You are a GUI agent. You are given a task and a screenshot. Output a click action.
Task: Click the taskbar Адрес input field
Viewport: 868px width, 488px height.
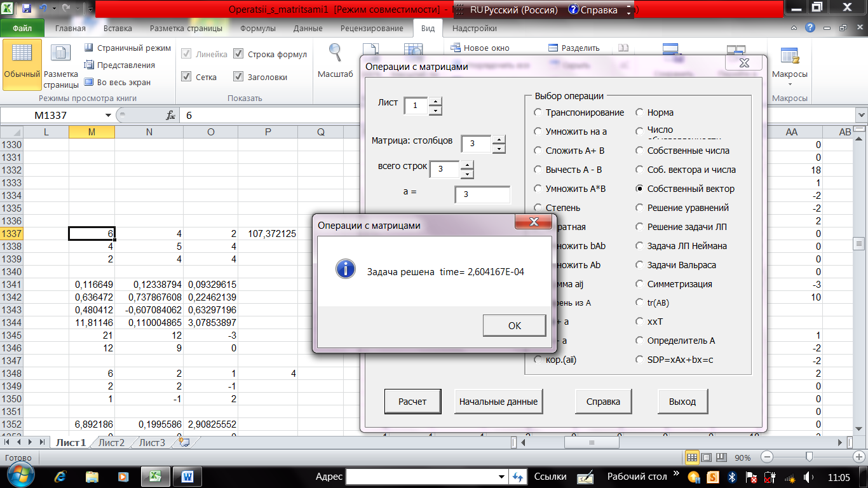point(421,477)
